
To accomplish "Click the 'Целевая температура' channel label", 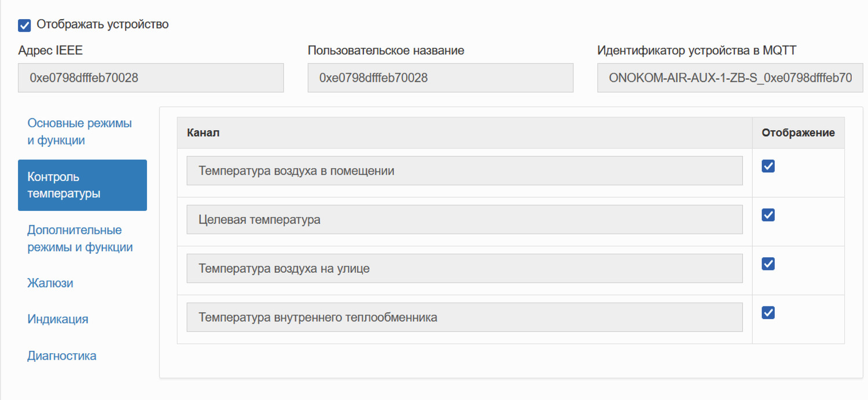I will (464, 219).
